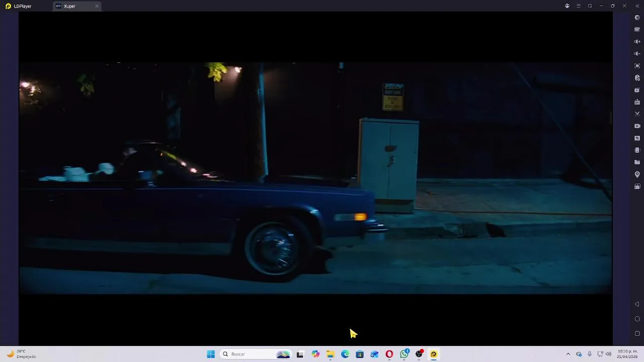The width and height of the screenshot is (644, 362).
Task: Open the network and volume quick settings
Action: click(x=605, y=354)
